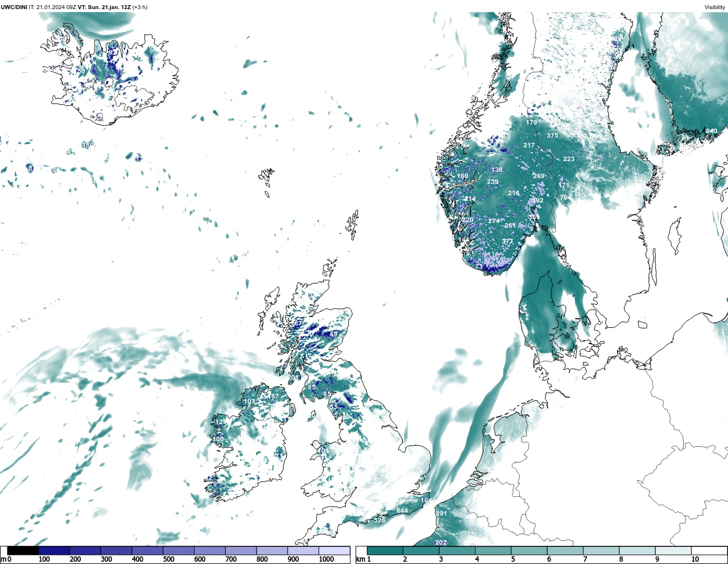The height and width of the screenshot is (564, 728).
Task: Click the '528' visibility value in southern England
Action: point(379,520)
